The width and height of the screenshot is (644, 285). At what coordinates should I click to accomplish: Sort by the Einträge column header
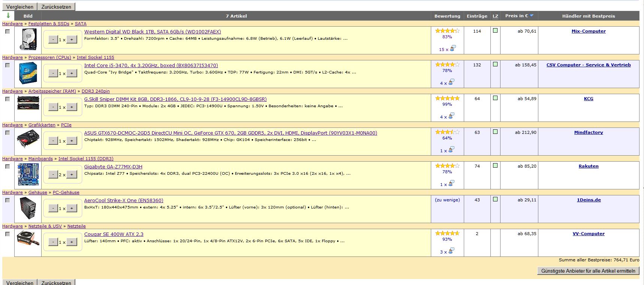pos(477,16)
